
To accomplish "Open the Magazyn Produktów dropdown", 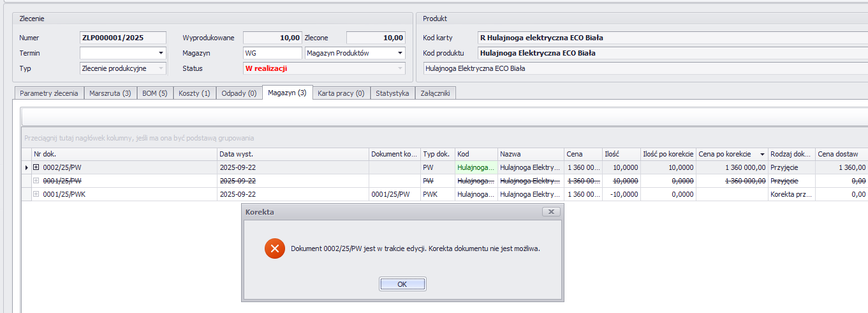I will click(x=400, y=53).
